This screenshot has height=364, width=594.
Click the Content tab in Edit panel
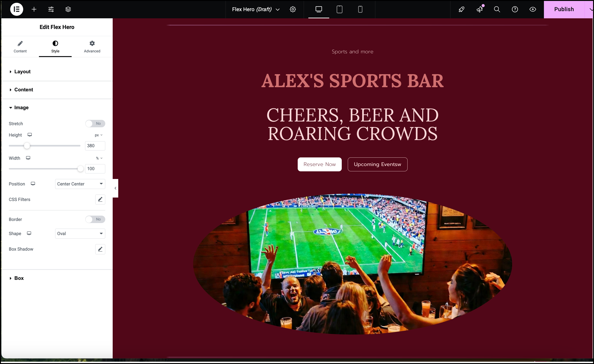(20, 47)
